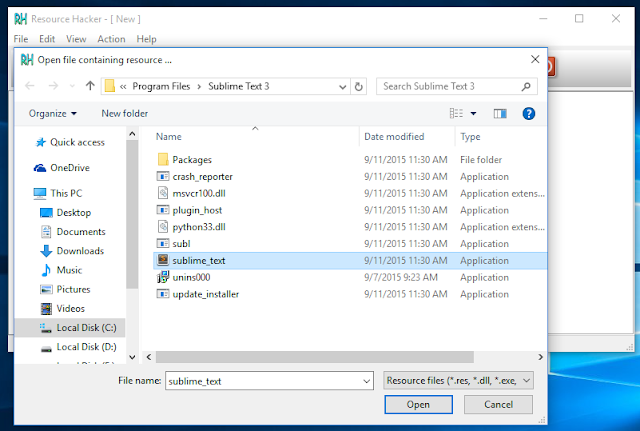Open dialog help via question mark
Viewport: 640px width, 431px height.
[x=529, y=113]
